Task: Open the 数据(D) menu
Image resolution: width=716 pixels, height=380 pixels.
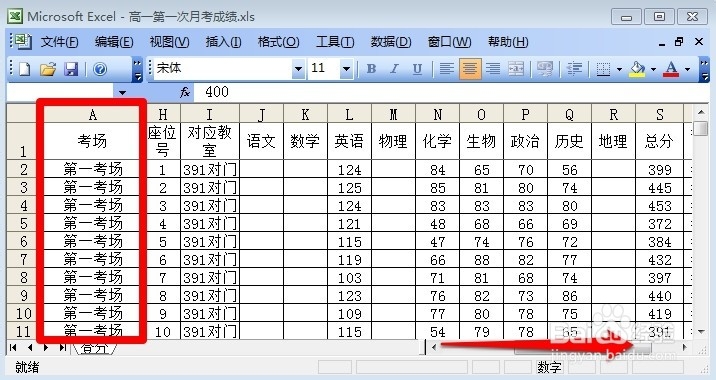Action: 391,42
